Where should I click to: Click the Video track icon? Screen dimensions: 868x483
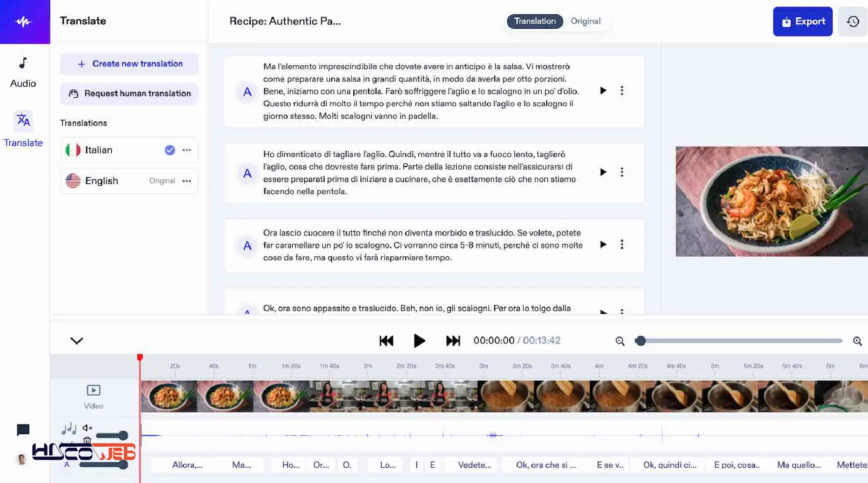click(93, 390)
